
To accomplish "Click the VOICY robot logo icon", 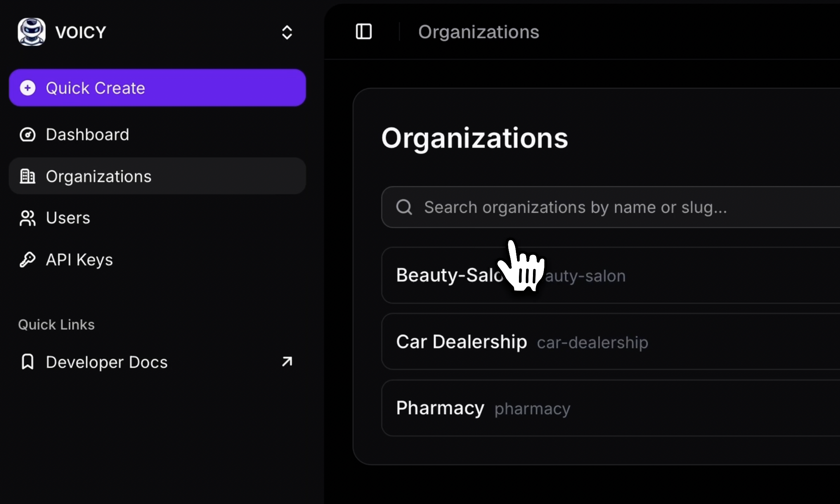I will coord(31,32).
